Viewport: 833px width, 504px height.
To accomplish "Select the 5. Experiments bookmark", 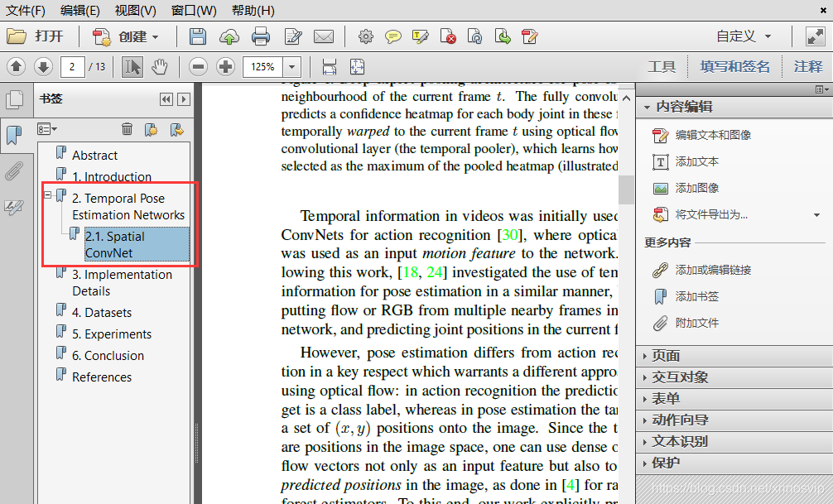I will [x=112, y=334].
